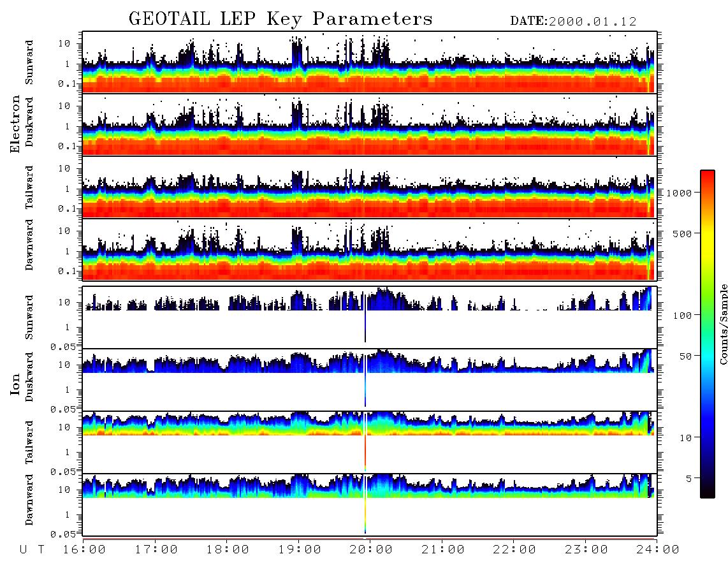Click the 0.05 tick of Ion Dawnward axis

[x=62, y=534]
